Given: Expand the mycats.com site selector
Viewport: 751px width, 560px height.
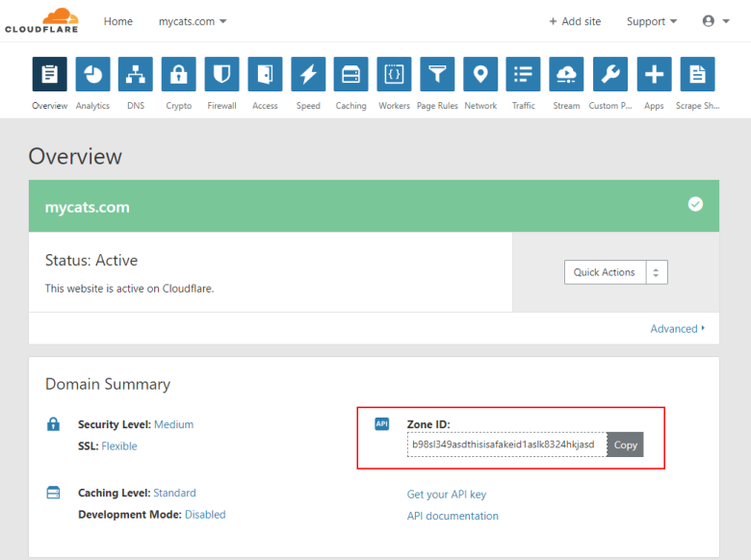Looking at the screenshot, I should [x=193, y=21].
